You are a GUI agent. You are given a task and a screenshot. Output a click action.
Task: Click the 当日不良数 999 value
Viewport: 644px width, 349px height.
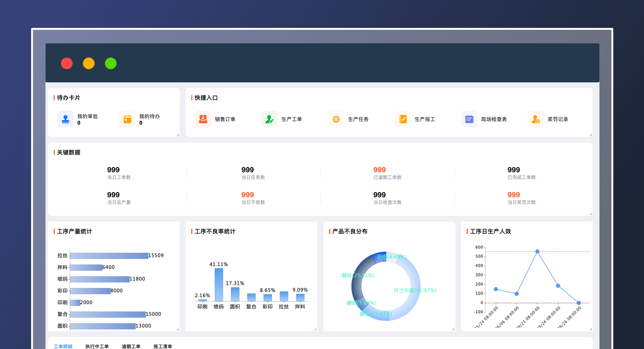tap(247, 195)
